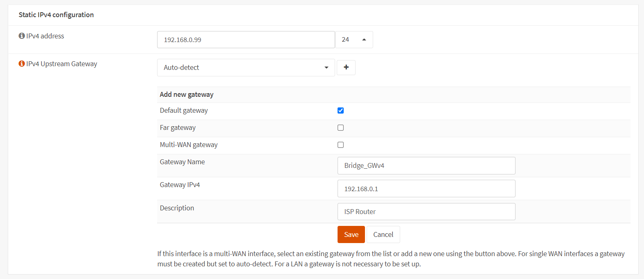Uncheck the Default gateway checkbox
The width and height of the screenshot is (644, 279).
(340, 111)
